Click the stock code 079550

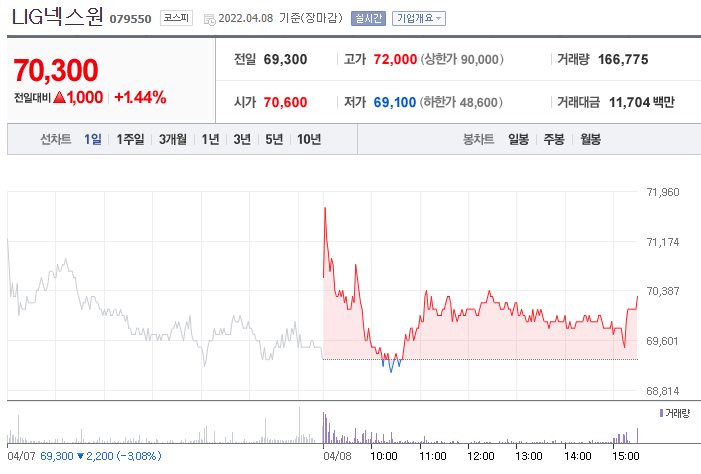coord(131,19)
